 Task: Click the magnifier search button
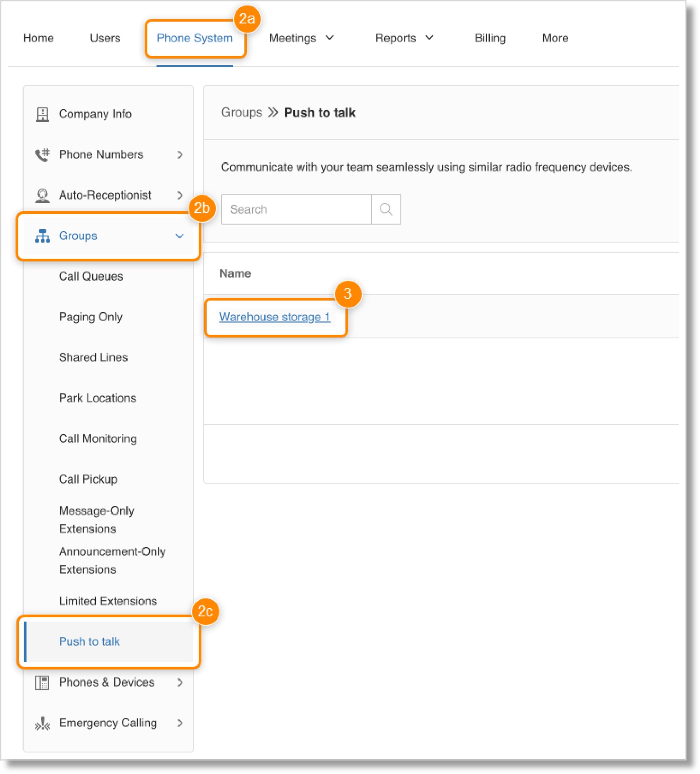pos(386,209)
